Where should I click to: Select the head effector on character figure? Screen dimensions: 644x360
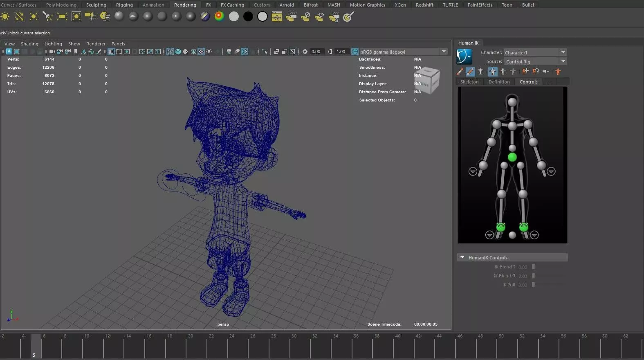click(x=512, y=102)
